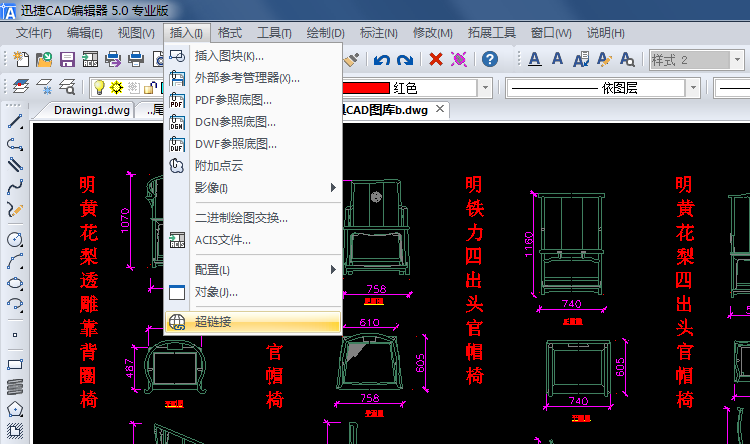Select the Spline curve tool
750x444 pixels.
[15, 187]
